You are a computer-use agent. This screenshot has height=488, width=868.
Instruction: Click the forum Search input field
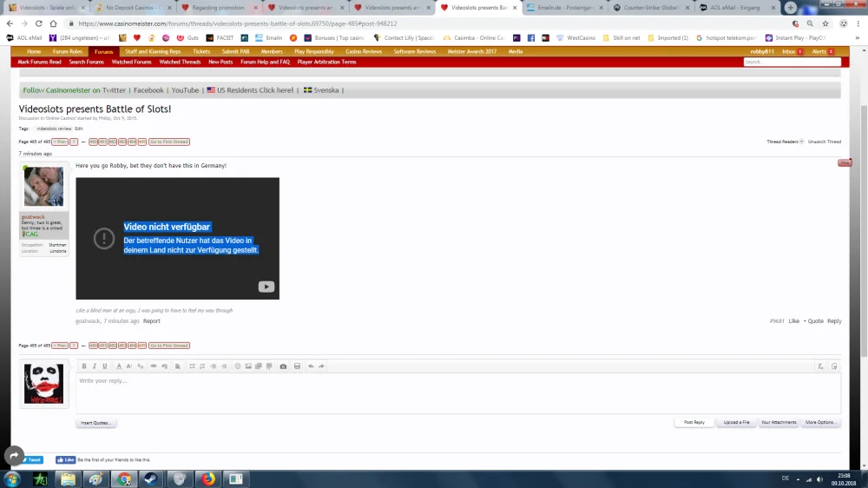[792, 62]
